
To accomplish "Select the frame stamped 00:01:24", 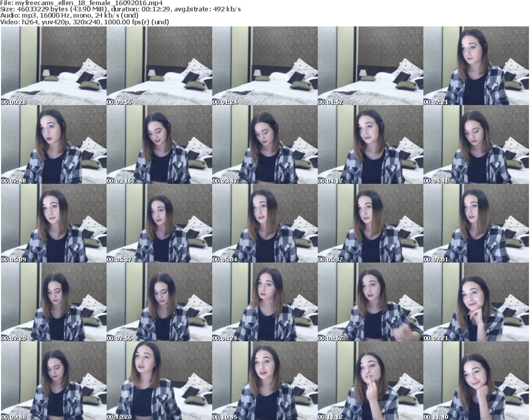I will [264, 66].
